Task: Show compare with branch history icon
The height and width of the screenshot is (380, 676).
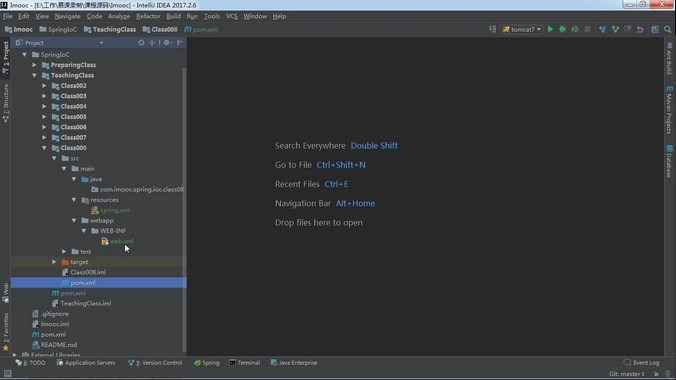Action: tap(628, 29)
